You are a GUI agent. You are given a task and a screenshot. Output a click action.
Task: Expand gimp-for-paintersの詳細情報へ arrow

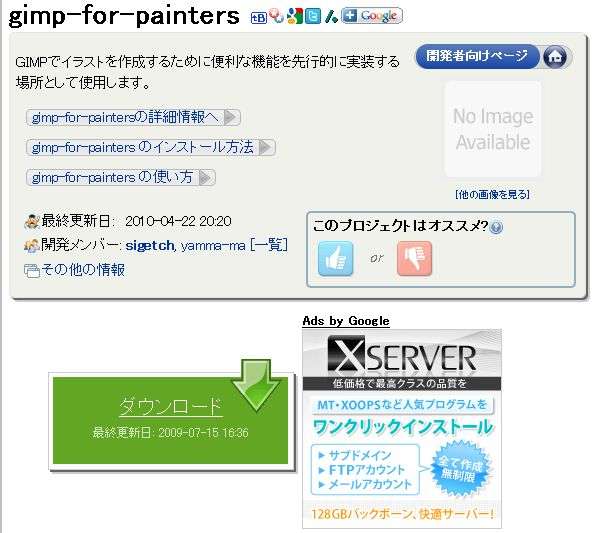pos(231,117)
